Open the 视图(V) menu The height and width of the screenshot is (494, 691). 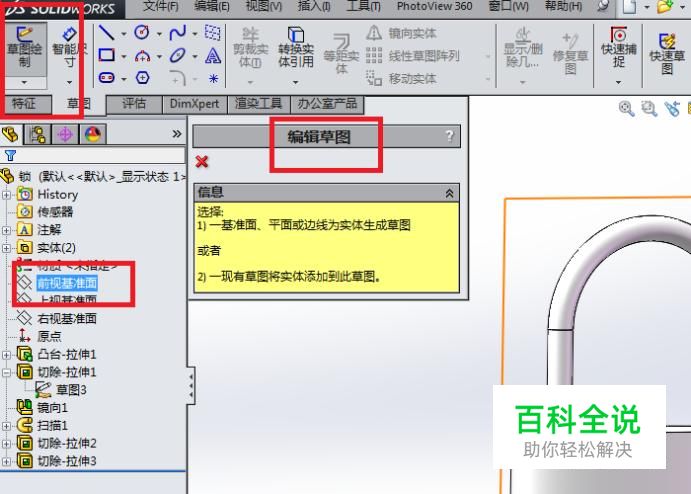264,7
